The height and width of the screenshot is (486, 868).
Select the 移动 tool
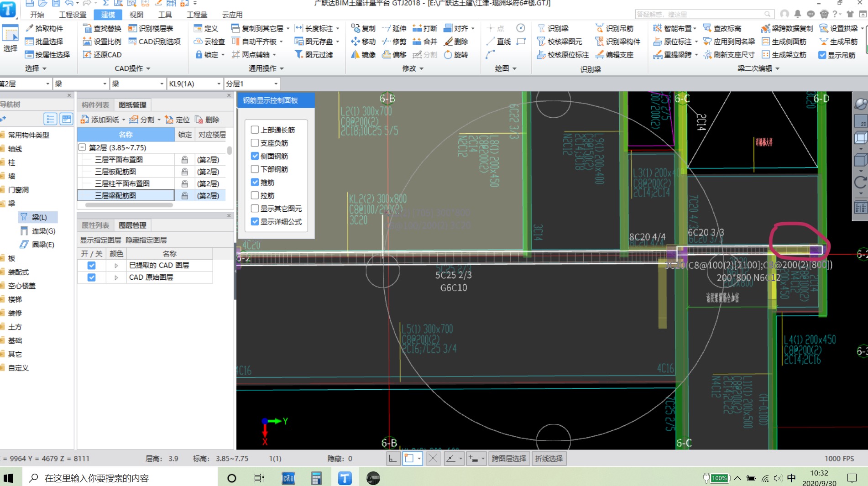pyautogui.click(x=363, y=42)
